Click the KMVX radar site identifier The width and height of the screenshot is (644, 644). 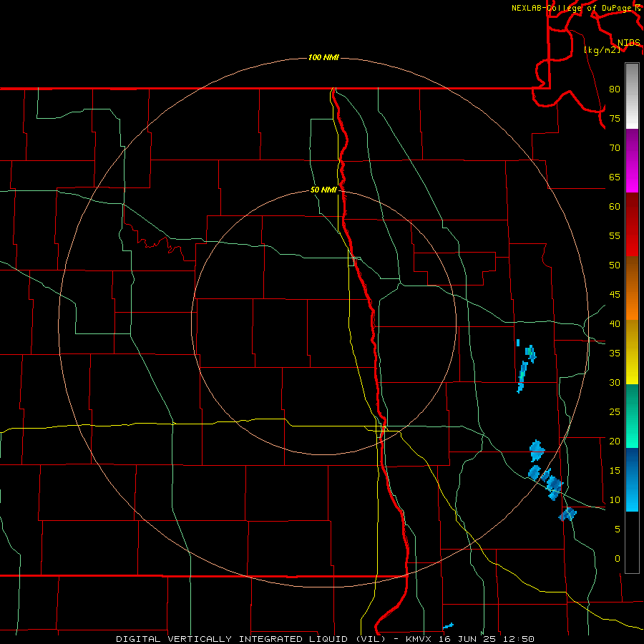click(x=419, y=639)
